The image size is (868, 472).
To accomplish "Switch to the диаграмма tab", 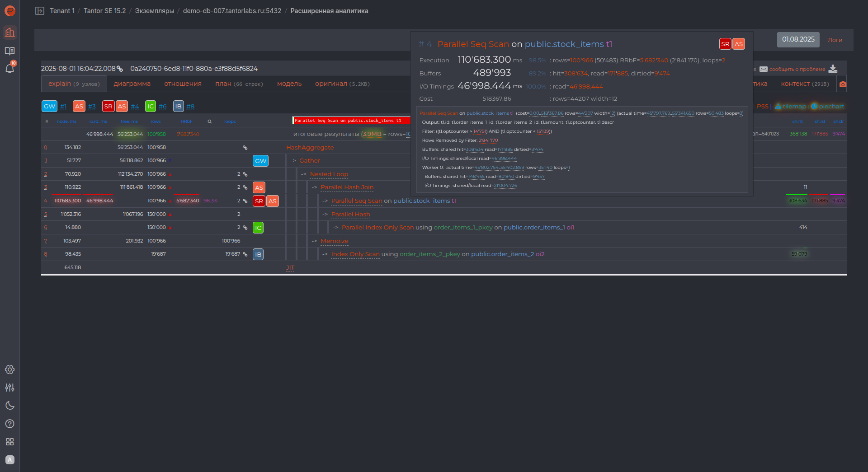I will click(132, 84).
